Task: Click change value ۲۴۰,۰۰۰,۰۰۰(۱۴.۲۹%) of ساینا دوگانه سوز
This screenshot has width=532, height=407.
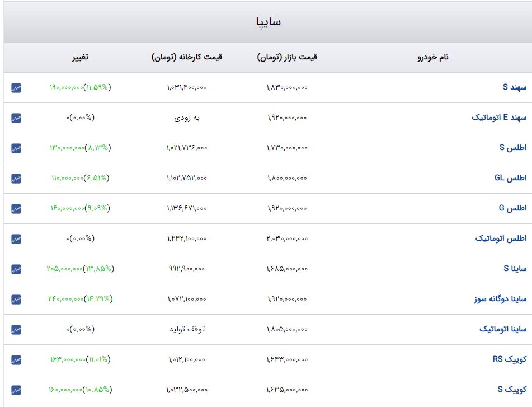Action: pos(81,299)
